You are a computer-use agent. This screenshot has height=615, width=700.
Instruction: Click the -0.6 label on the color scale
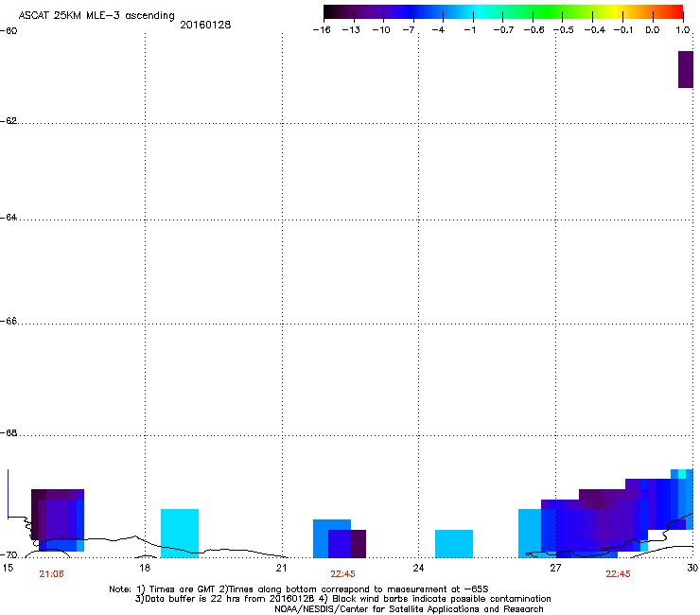[x=534, y=30]
